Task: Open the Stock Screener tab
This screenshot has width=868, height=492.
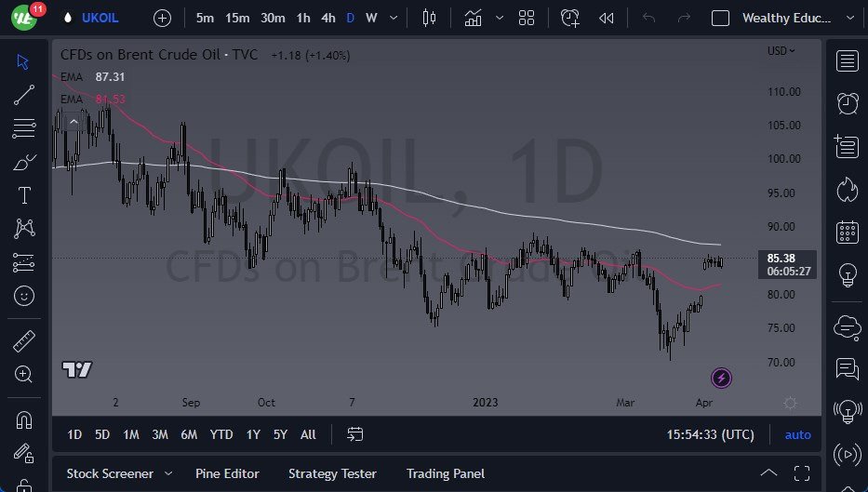Action: pyautogui.click(x=110, y=473)
